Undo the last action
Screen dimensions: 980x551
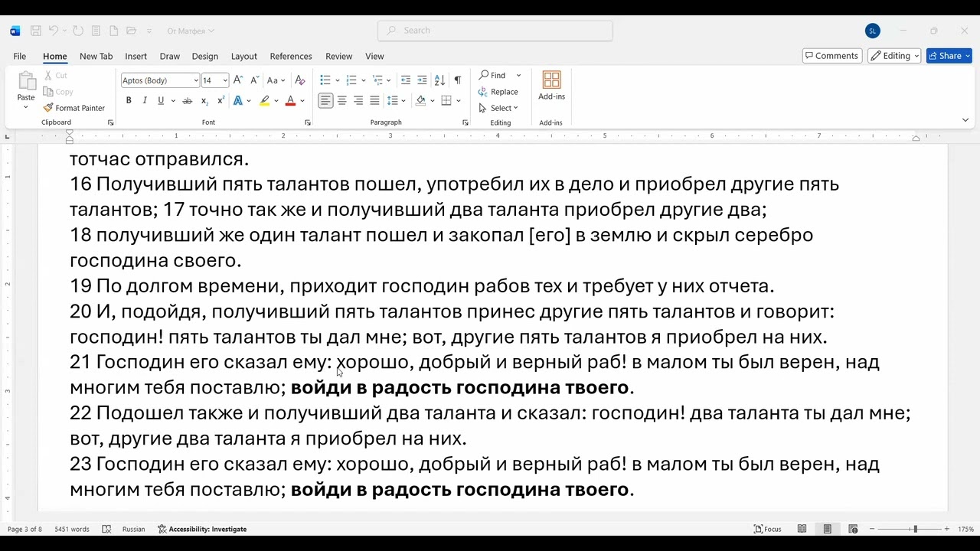pyautogui.click(x=54, y=31)
